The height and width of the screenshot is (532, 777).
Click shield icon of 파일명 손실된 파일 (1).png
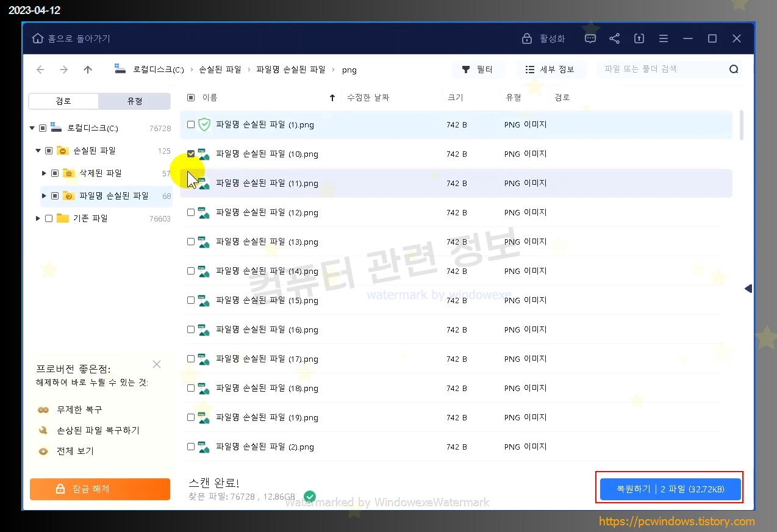tap(204, 124)
